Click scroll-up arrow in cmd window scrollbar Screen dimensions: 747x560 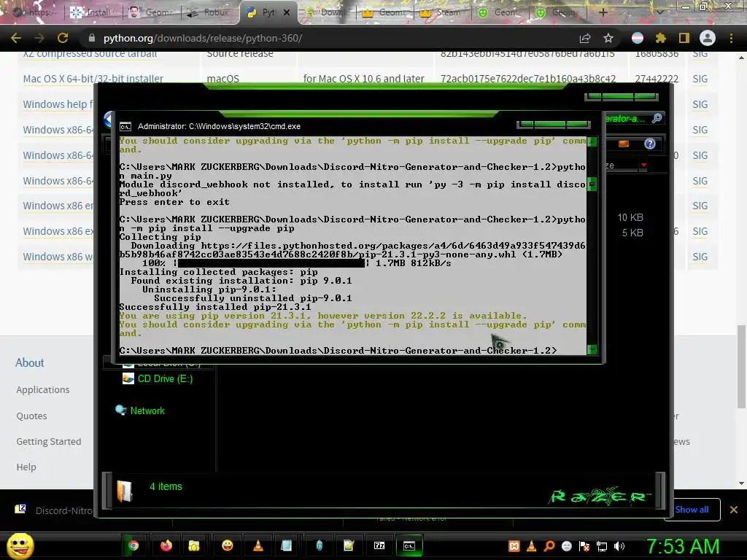click(592, 141)
